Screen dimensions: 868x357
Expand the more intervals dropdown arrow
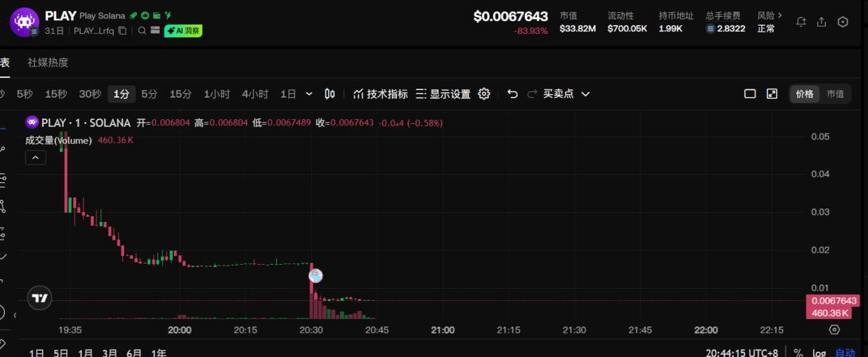pos(309,94)
